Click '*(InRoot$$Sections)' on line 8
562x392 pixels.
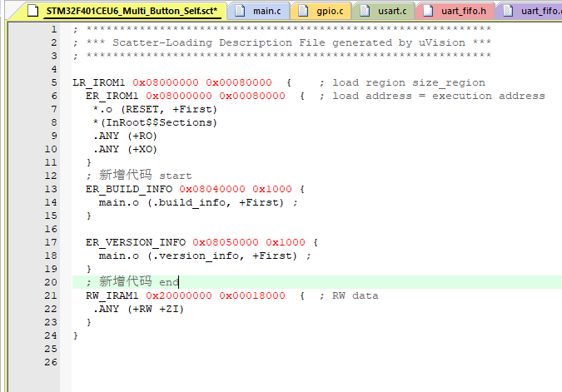(155, 123)
